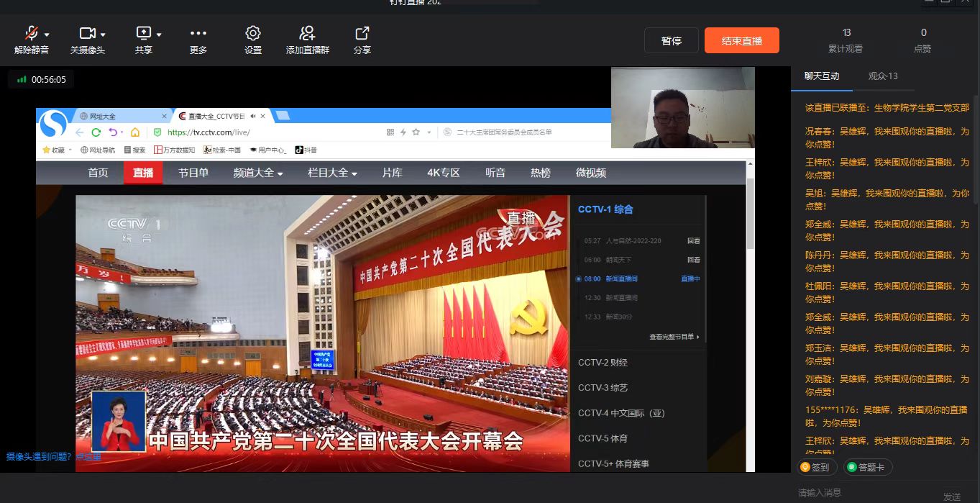
Task: Select the 08:00 新闻直播间 program radio button
Action: 579,278
